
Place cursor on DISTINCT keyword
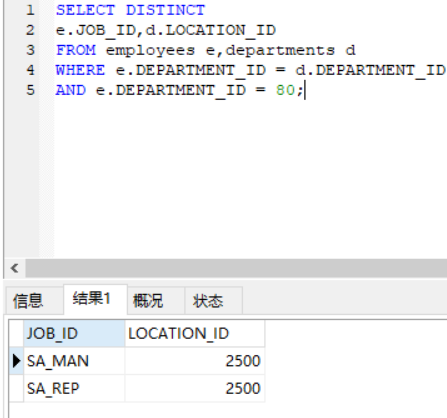(x=165, y=10)
